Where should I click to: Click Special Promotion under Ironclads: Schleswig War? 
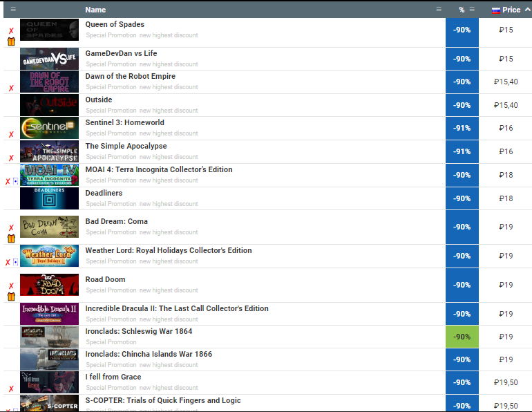111,342
